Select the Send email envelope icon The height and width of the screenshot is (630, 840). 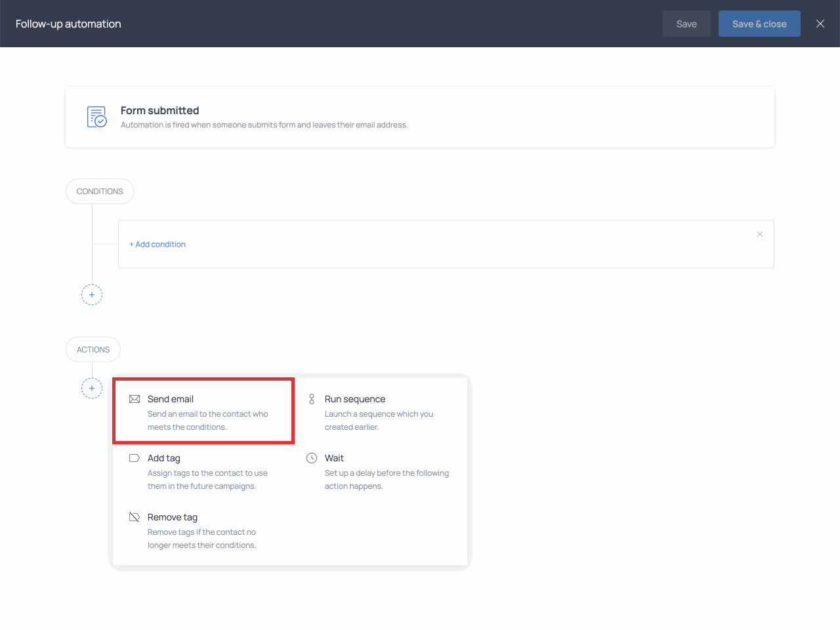click(x=135, y=398)
